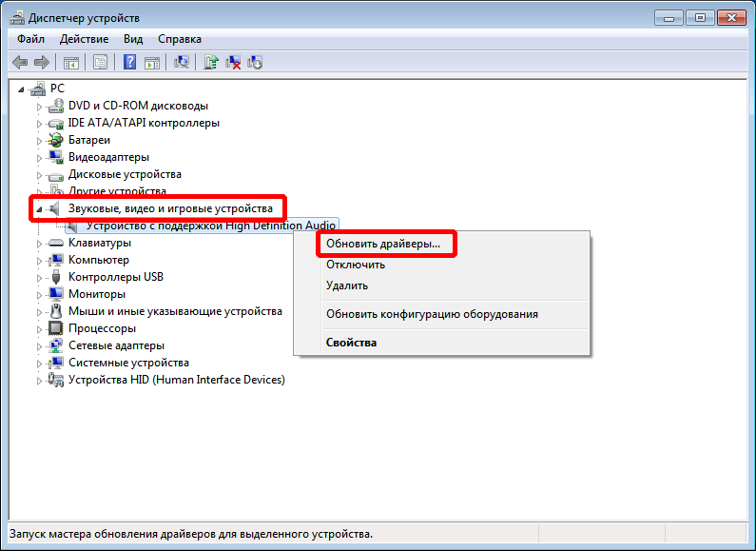Expand the Мониторы node
This screenshot has height=551, width=756.
39,295
